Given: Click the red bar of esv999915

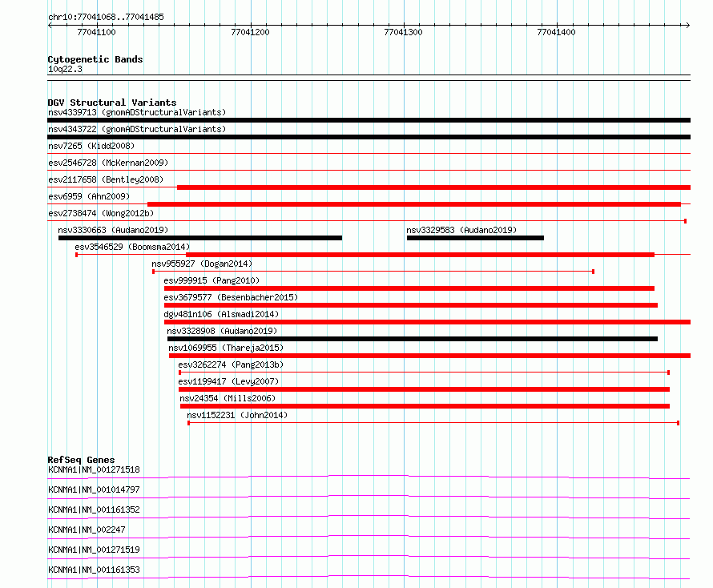Looking at the screenshot, I should 409,288.
